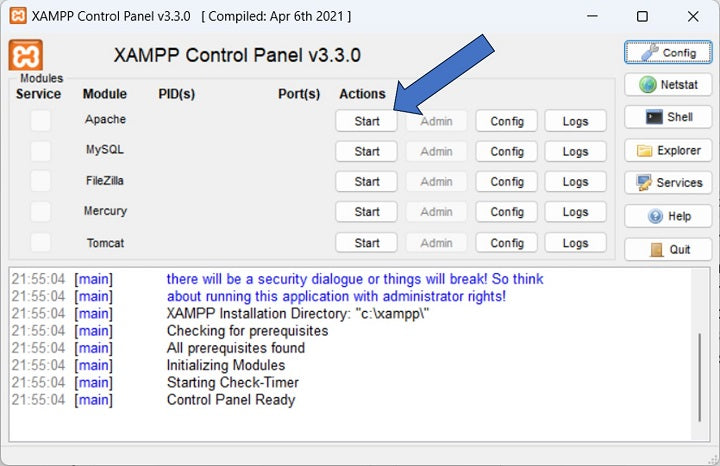Open FileZilla Config options menu
Viewport: 720px width, 466px height.
[506, 182]
